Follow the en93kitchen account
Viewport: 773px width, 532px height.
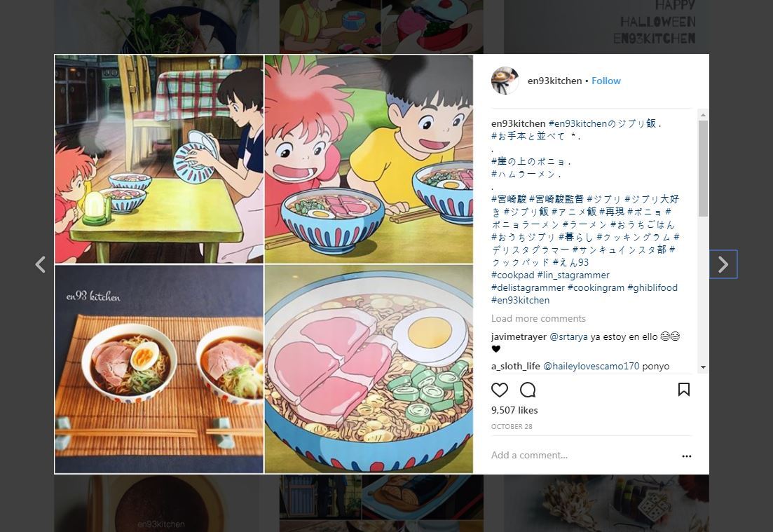pos(606,81)
